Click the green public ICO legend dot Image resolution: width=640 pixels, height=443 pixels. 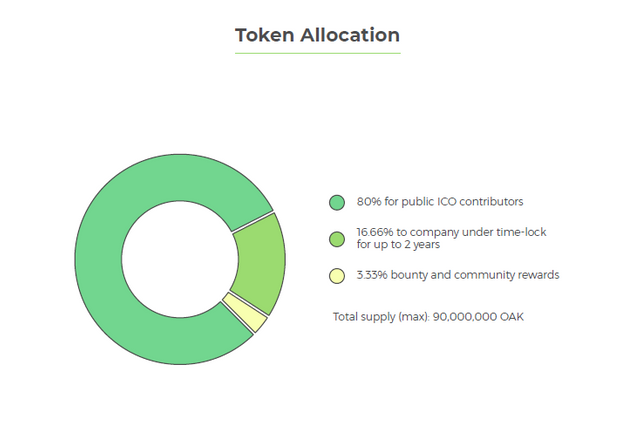tap(337, 203)
